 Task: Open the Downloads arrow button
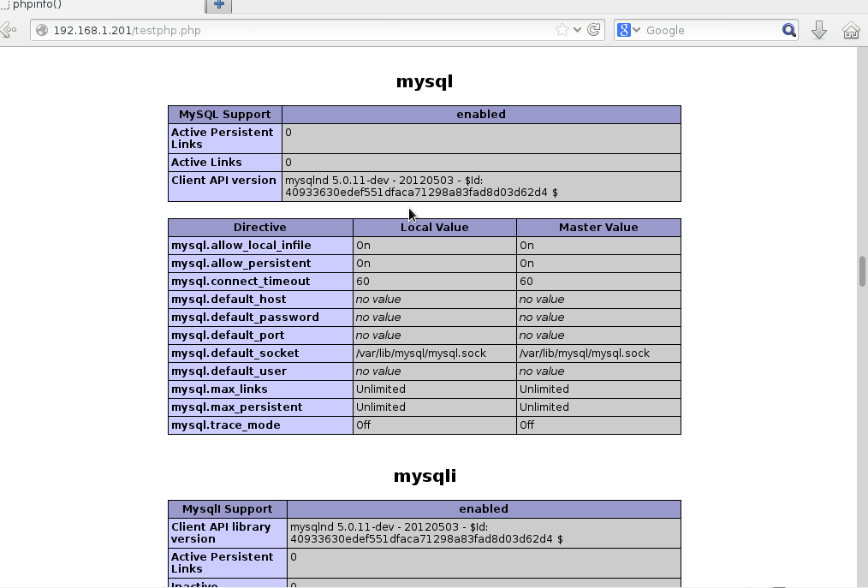point(819,30)
